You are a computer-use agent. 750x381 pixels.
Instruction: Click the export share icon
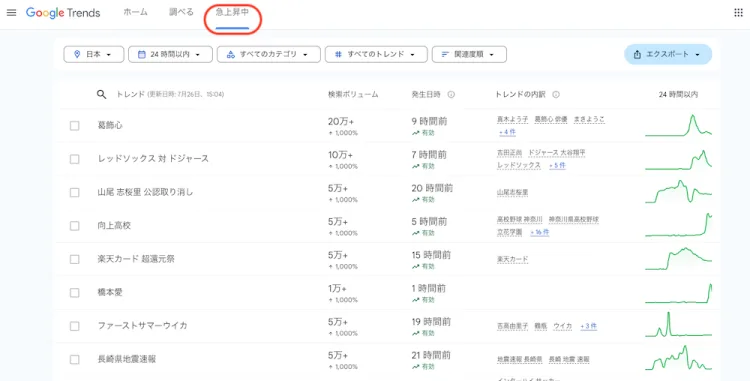pos(637,55)
